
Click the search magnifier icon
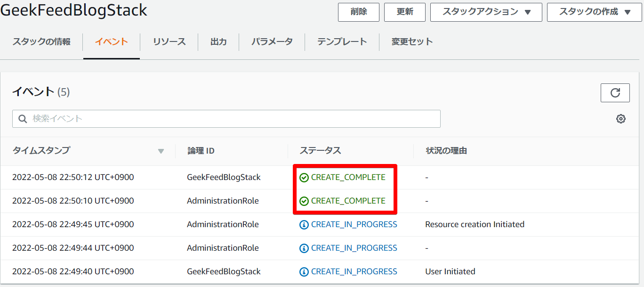tap(23, 119)
